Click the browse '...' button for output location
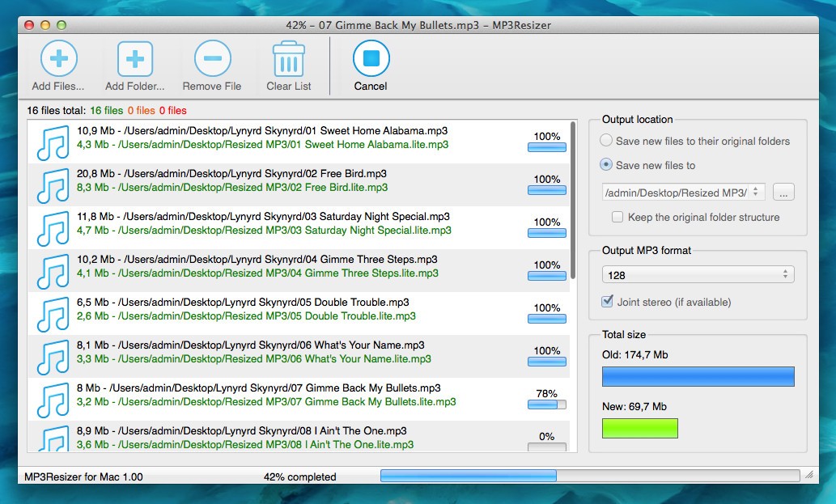 click(783, 192)
